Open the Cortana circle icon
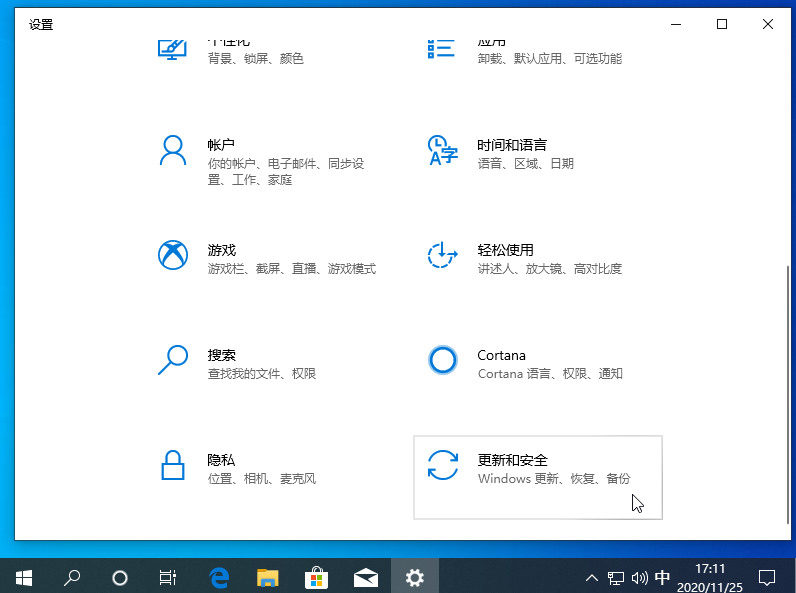The width and height of the screenshot is (796, 593). (x=442, y=360)
